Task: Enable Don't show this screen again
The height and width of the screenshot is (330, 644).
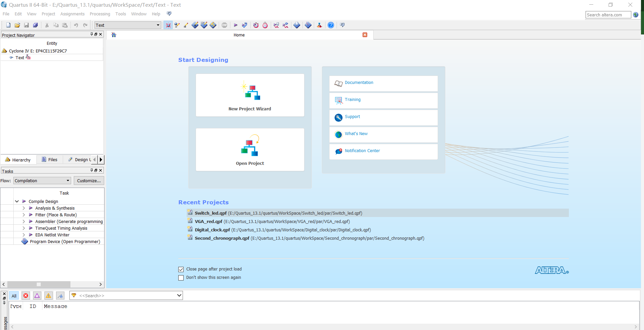Action: (x=181, y=278)
